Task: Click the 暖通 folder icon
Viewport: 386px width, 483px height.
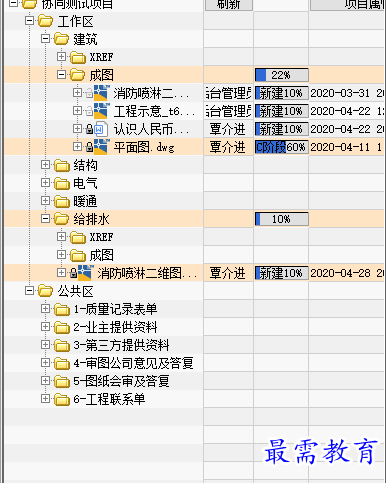Action: [x=61, y=201]
